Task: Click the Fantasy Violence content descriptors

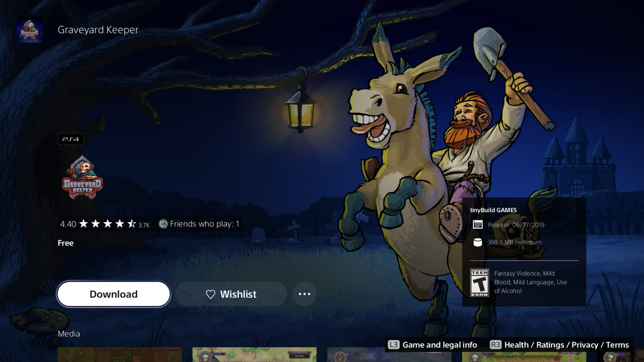Action: click(x=530, y=282)
